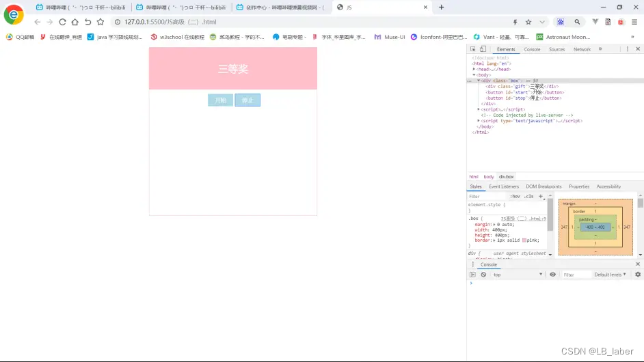
Task: Focus the Styles filter field
Action: [488, 197]
